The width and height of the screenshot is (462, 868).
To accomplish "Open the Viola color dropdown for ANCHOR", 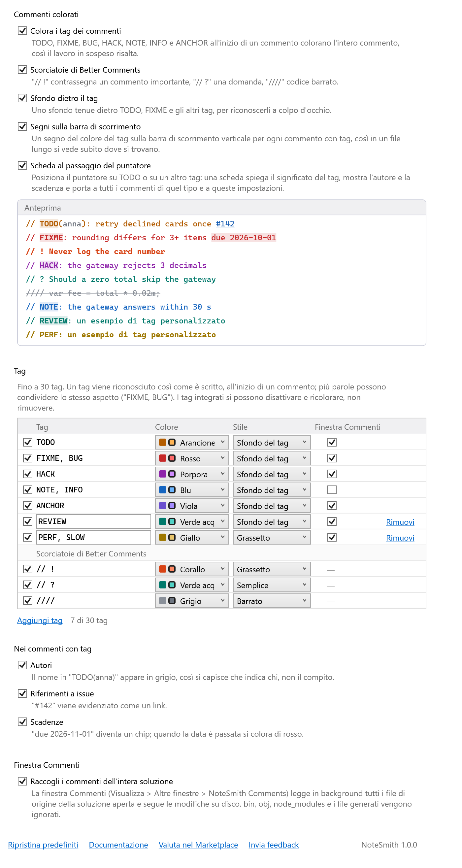I will click(192, 506).
